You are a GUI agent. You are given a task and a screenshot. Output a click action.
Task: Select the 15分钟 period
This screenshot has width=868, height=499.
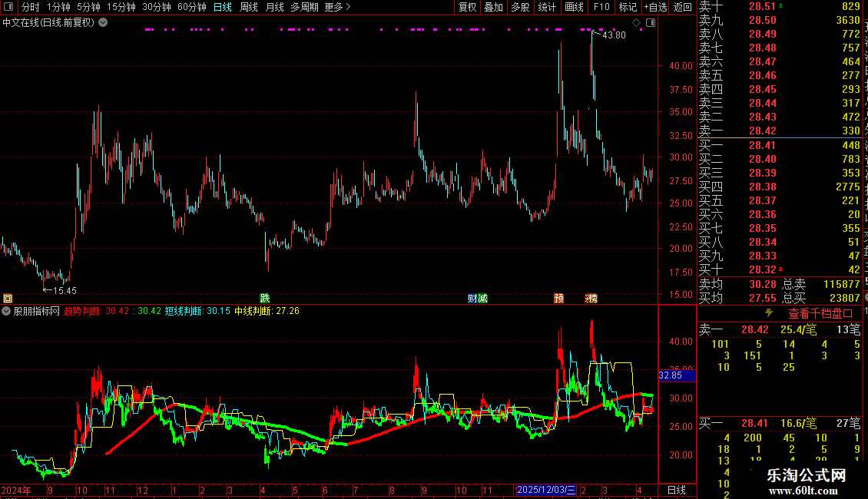click(121, 7)
